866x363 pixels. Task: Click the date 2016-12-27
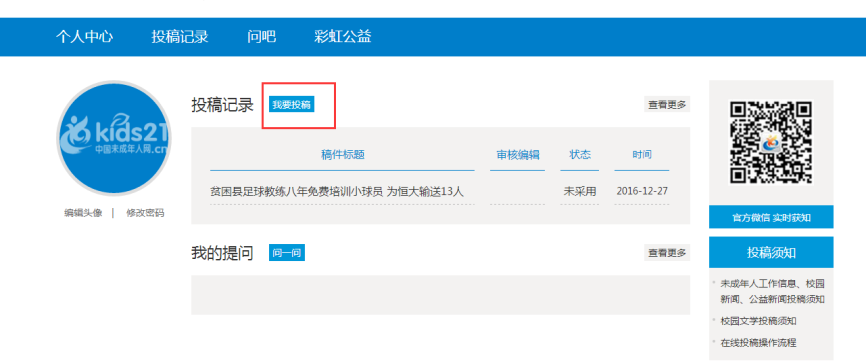[642, 191]
